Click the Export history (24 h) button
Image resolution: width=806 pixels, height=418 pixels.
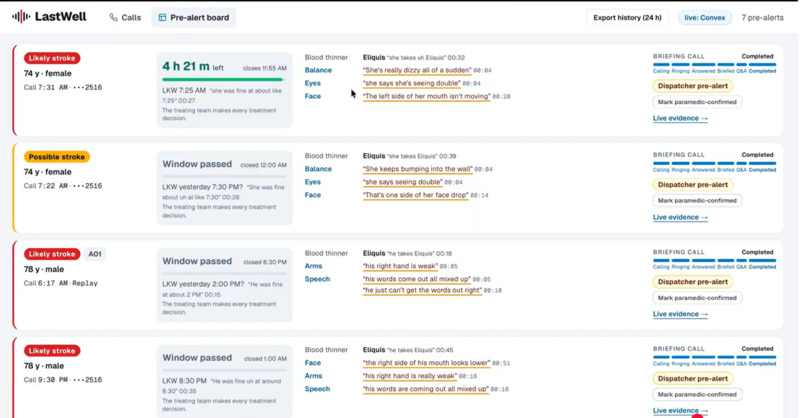click(627, 17)
